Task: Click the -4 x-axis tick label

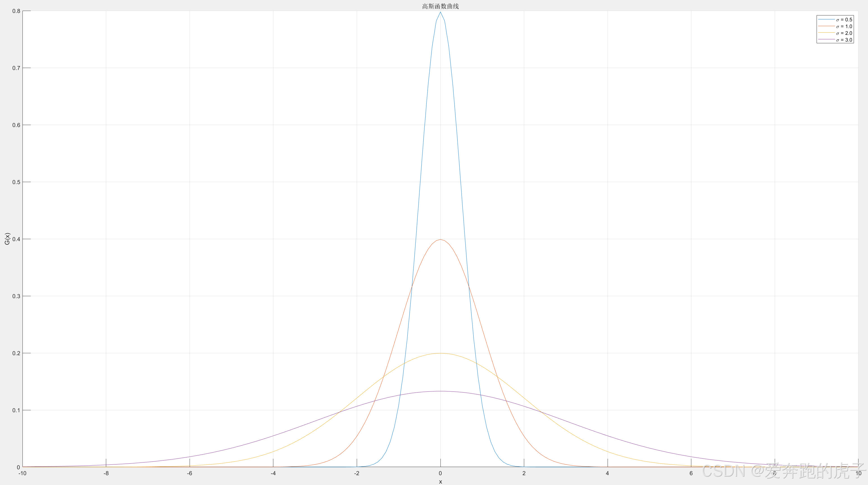Action: [x=273, y=473]
